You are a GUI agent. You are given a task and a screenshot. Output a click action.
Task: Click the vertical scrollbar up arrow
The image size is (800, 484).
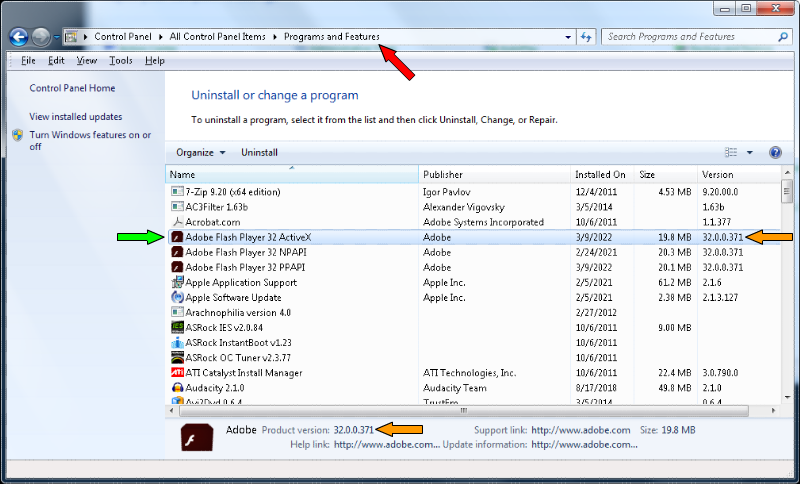point(787,172)
